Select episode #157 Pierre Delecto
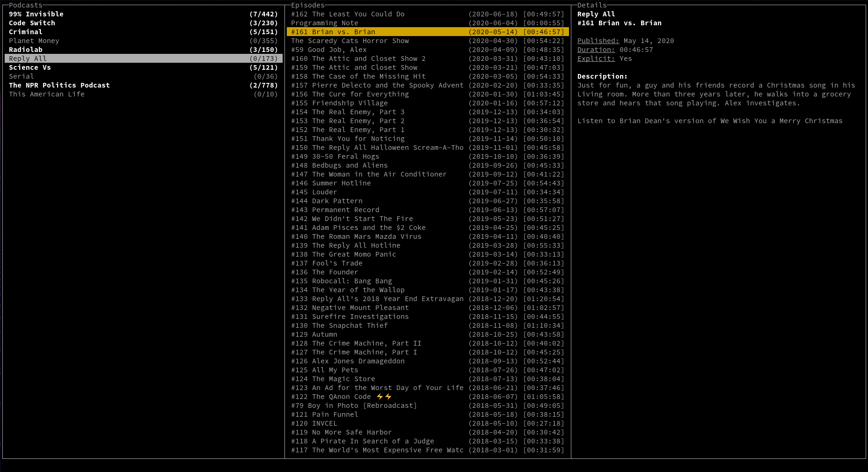Image resolution: width=868 pixels, height=472 pixels. pos(428,85)
